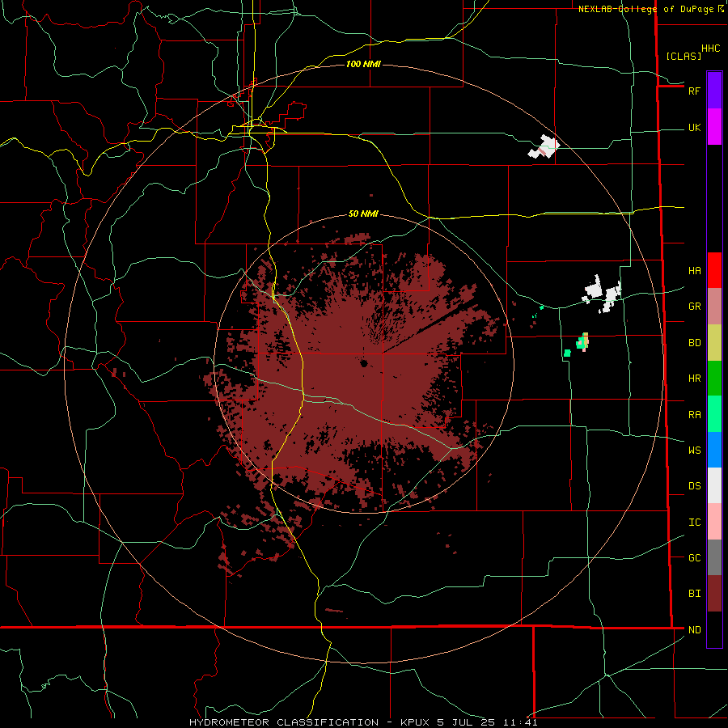This screenshot has height=728, width=728.
Task: Click the "KPUX" radar site identifier
Action: pyautogui.click(x=415, y=722)
